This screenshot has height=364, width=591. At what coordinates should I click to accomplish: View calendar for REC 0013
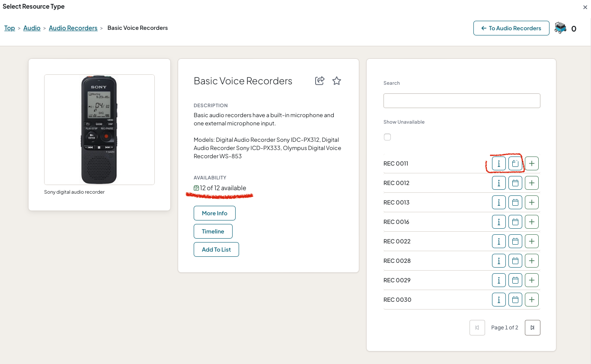tap(515, 202)
